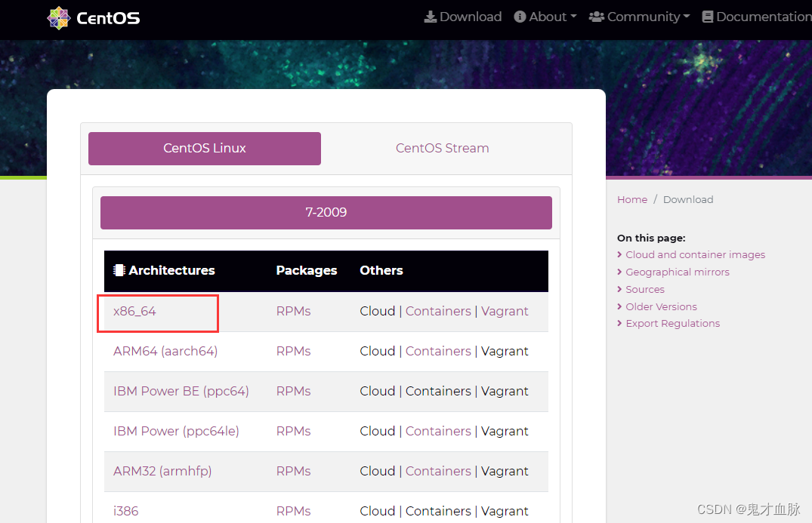Open RPMs link for ARM64 (aarch64)

293,351
